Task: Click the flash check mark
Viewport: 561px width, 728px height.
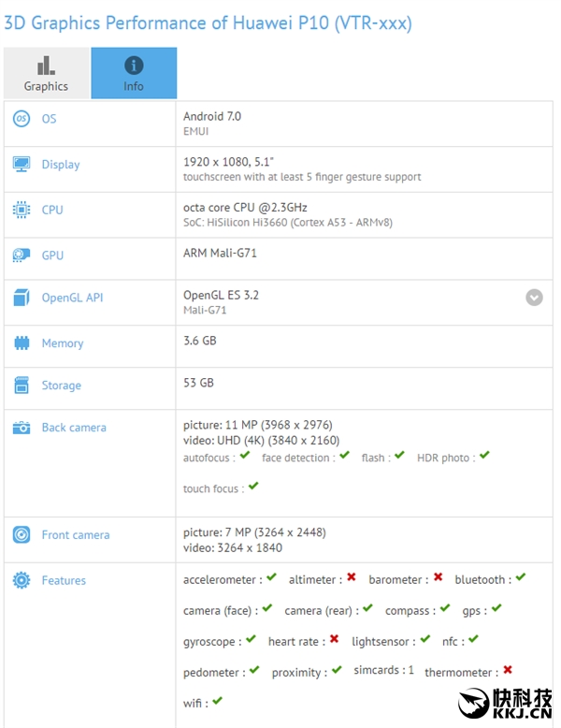Action: 399,455
